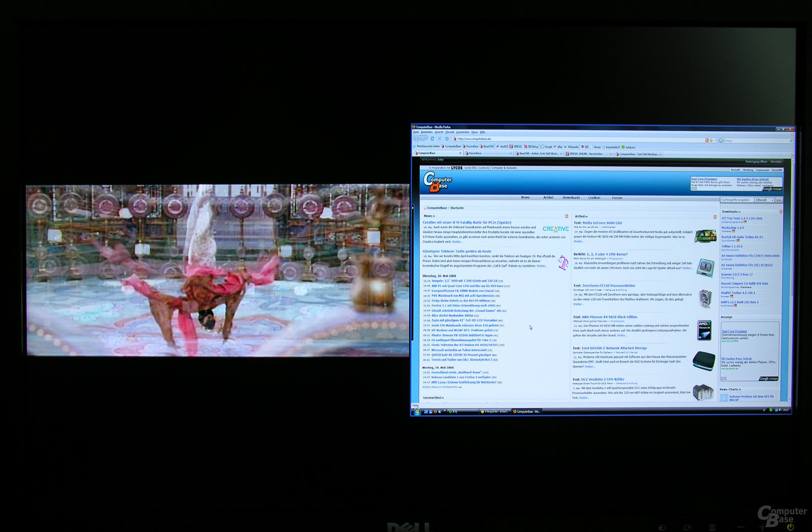Click the RSS feed icon beside the Artikel heading
This screenshot has height=532, width=812.
tap(715, 217)
